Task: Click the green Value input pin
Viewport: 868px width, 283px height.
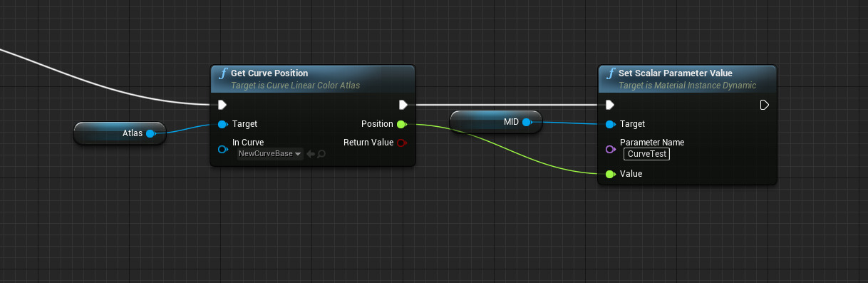Action: (x=610, y=174)
